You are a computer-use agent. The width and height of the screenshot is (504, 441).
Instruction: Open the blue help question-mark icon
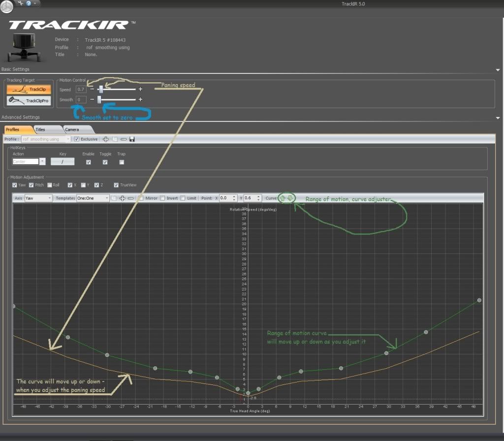tap(29, 3)
